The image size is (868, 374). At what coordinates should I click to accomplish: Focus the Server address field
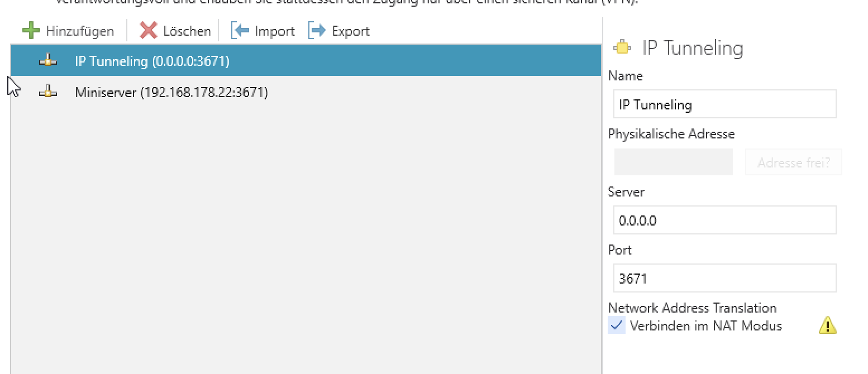click(724, 220)
